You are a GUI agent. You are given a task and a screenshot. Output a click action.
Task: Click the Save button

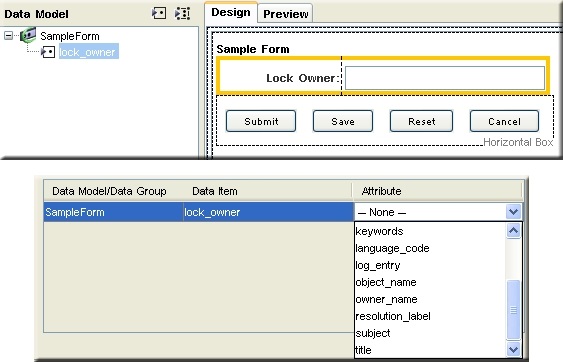343,121
